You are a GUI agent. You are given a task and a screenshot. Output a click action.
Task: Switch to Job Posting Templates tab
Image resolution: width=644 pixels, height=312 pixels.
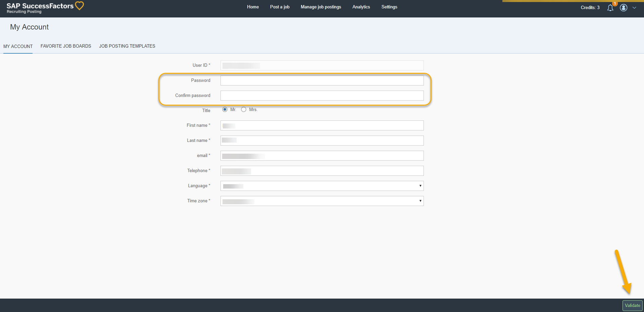click(127, 46)
